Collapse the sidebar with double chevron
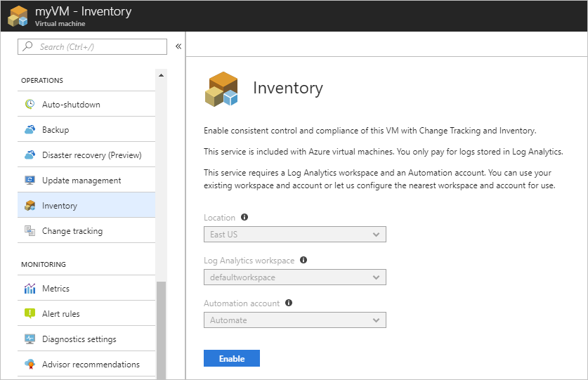This screenshot has height=380, width=588. pyautogui.click(x=178, y=46)
